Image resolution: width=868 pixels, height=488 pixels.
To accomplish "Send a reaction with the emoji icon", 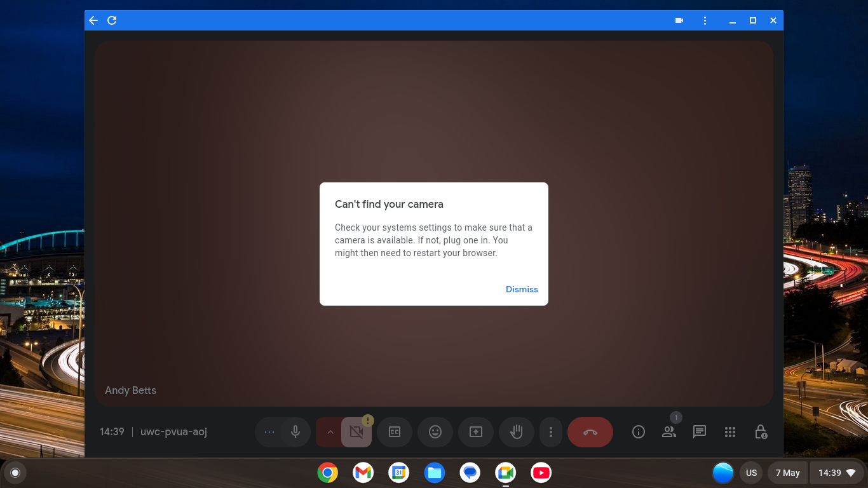I will point(435,432).
